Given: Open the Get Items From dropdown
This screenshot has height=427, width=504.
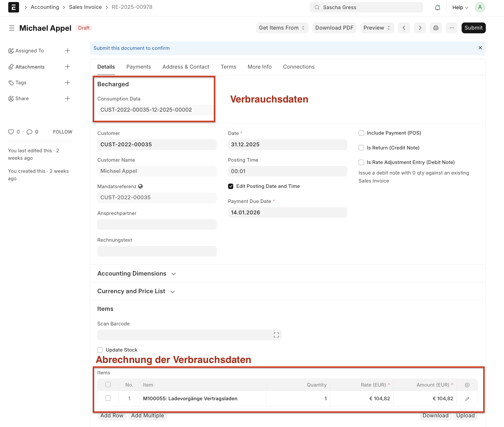Looking at the screenshot, I should pos(282,28).
